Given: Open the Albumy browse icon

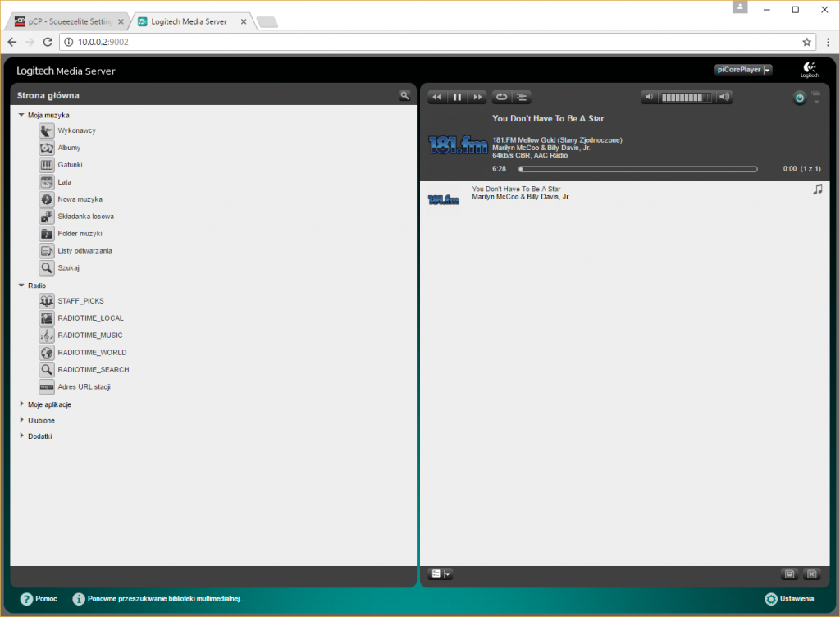Looking at the screenshot, I should point(47,147).
